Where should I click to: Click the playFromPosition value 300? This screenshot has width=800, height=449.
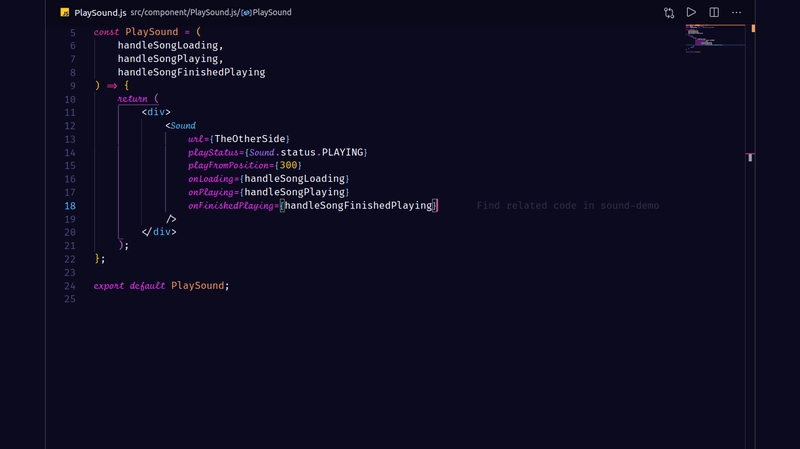click(289, 165)
